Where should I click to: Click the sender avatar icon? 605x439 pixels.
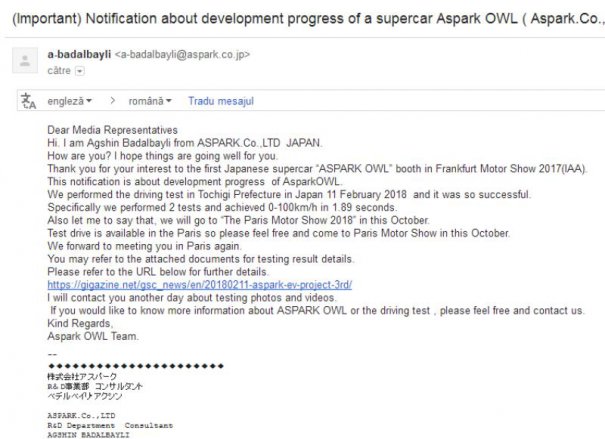point(25,61)
